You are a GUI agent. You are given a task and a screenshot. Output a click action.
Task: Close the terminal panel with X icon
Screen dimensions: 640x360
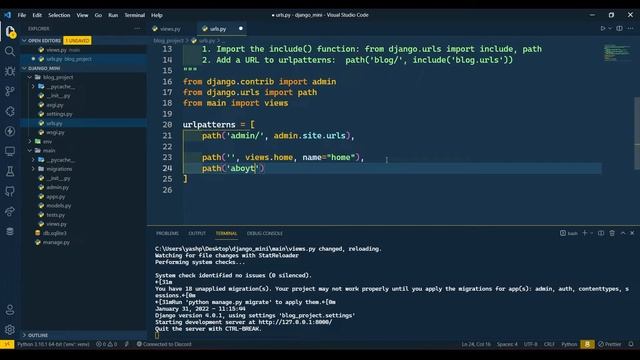pos(632,233)
